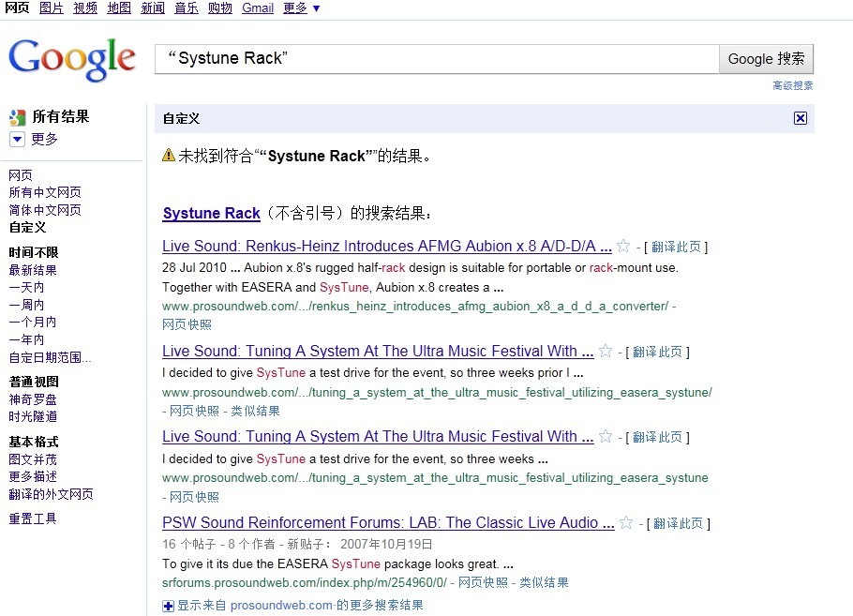Image resolution: width=853 pixels, height=616 pixels.
Task: Switch to 视频 search in top bar
Action: click(x=85, y=8)
